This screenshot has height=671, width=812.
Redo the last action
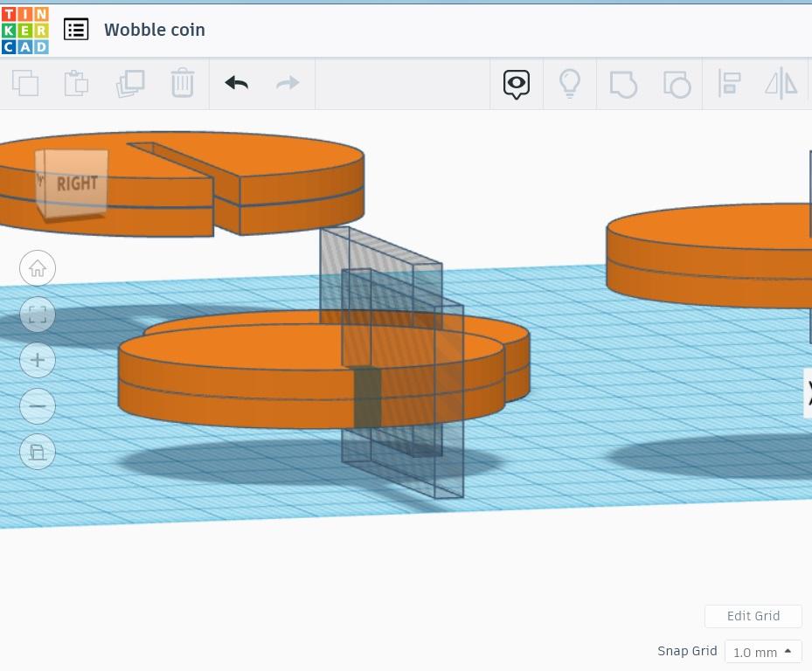pyautogui.click(x=288, y=83)
